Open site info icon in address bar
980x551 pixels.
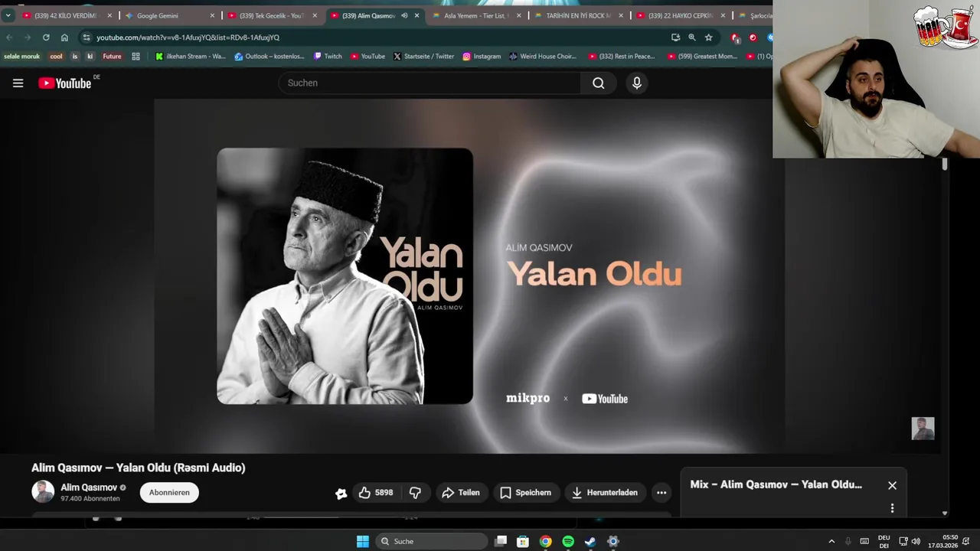87,37
